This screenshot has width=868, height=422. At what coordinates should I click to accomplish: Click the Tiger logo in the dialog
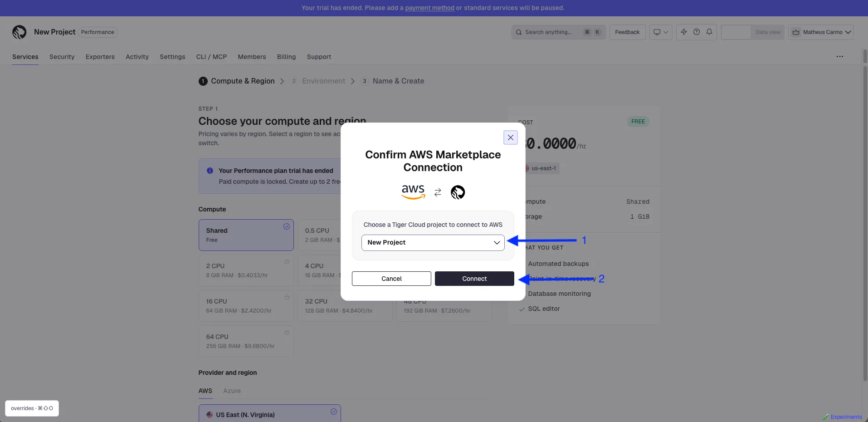[458, 192]
